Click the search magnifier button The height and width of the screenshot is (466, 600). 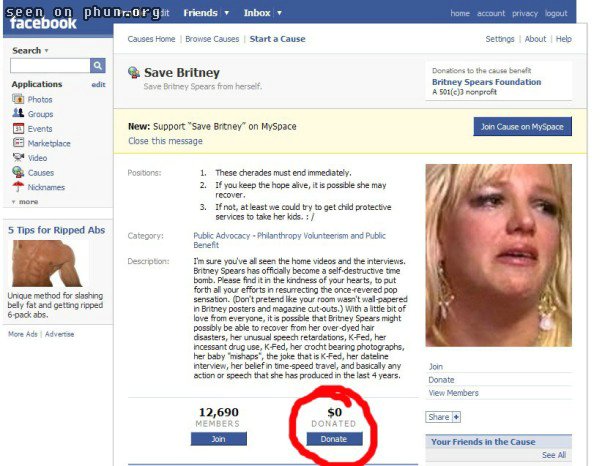(98, 65)
